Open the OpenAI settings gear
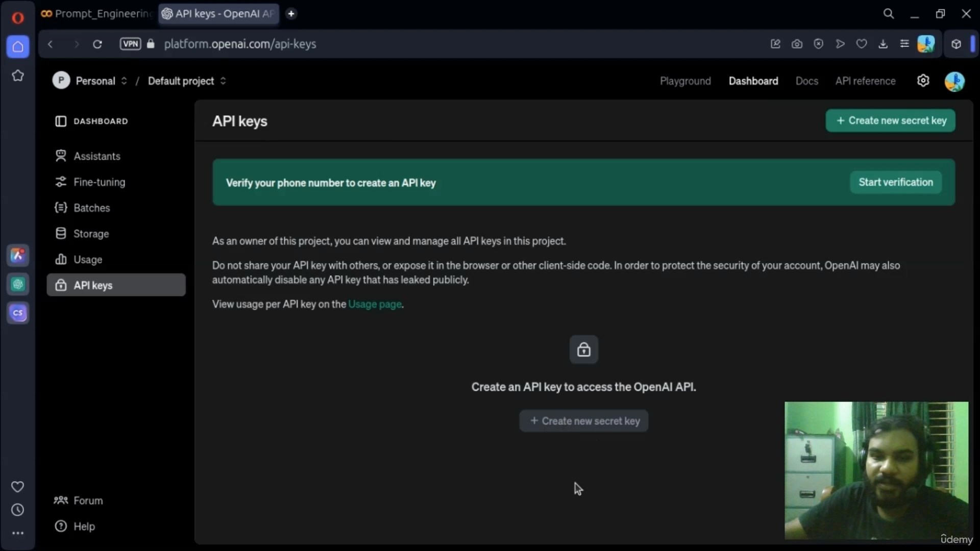980x551 pixels. pyautogui.click(x=923, y=81)
